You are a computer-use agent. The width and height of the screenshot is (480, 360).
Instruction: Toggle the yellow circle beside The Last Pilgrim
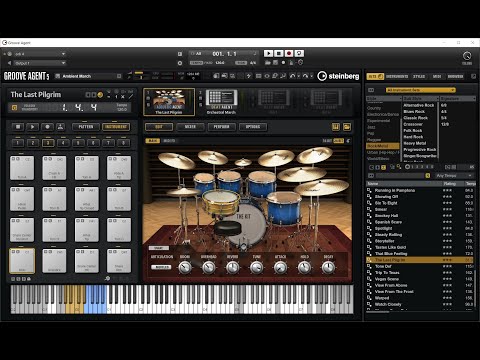point(100,95)
